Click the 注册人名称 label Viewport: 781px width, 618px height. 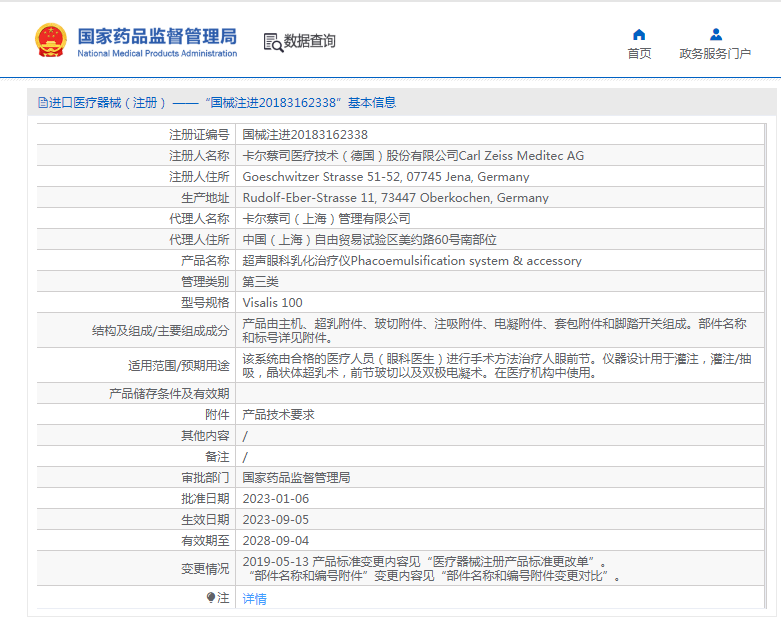click(x=199, y=155)
